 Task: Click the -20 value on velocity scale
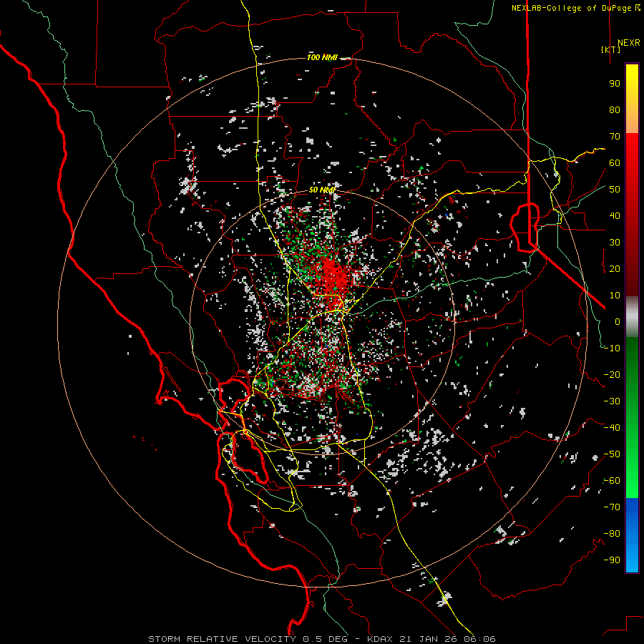tap(612, 374)
